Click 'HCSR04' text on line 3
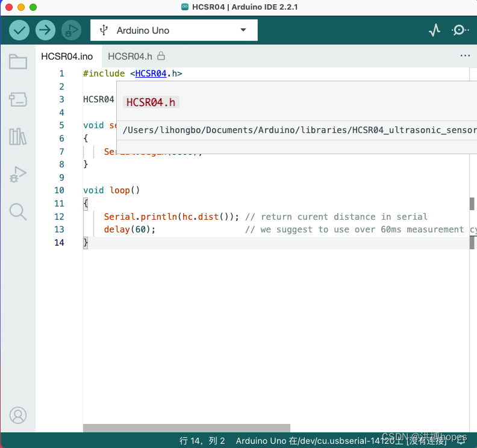This screenshot has width=477, height=448. coord(99,99)
